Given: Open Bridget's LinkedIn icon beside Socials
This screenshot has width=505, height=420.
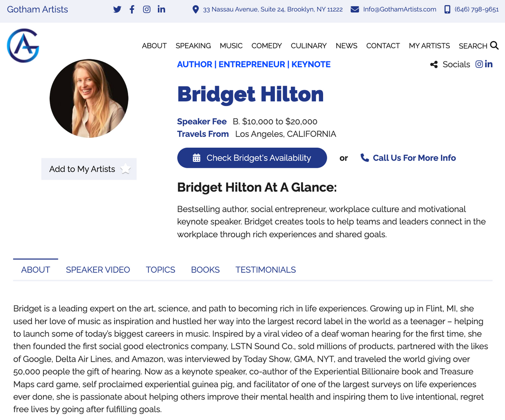Looking at the screenshot, I should click(x=489, y=64).
